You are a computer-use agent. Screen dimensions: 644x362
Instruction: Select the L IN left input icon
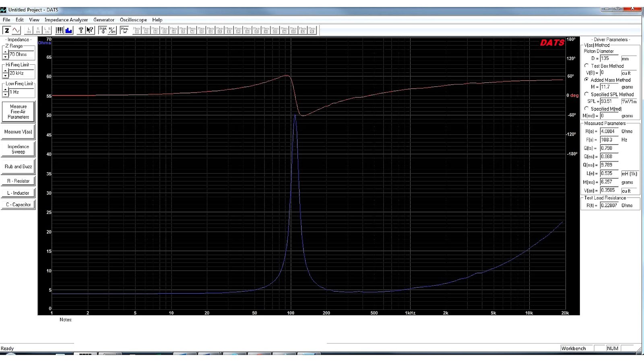click(29, 30)
